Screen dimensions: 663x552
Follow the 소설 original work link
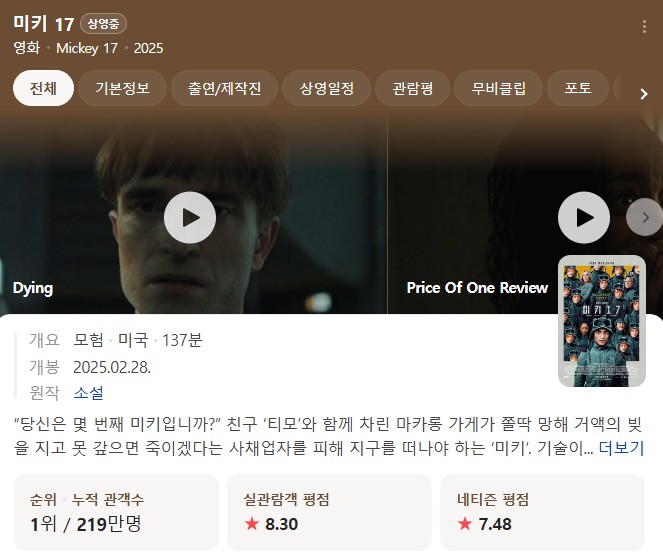point(88,393)
